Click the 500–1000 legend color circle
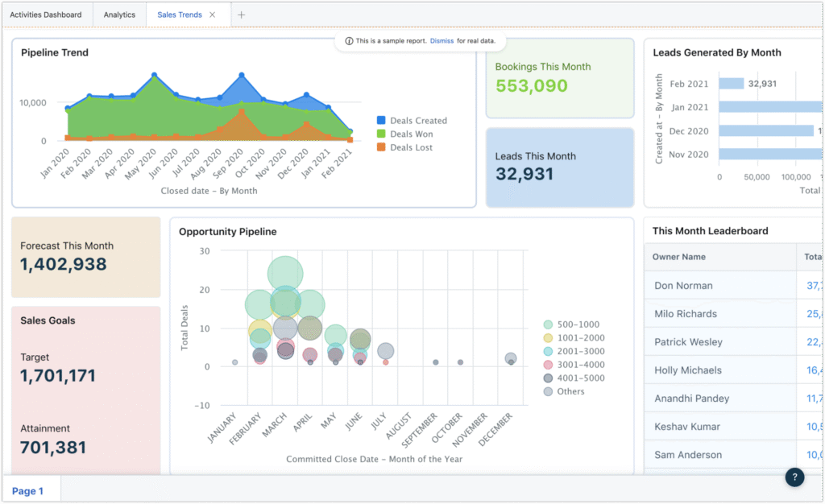 [549, 324]
